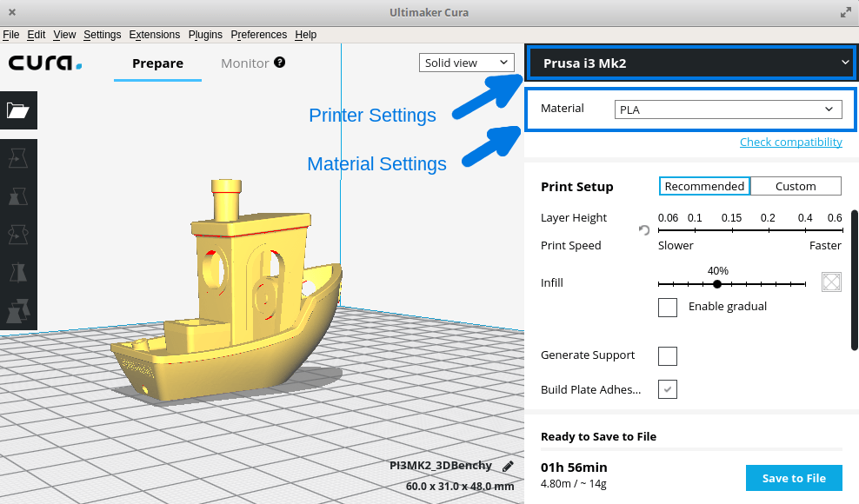Change material from the PLA dropdown

[x=728, y=109]
